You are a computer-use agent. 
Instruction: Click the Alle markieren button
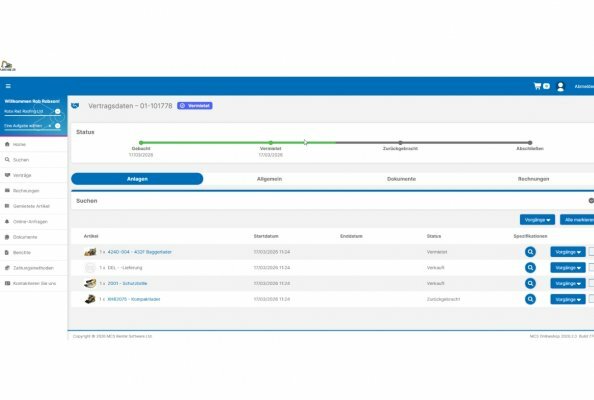[x=577, y=220]
